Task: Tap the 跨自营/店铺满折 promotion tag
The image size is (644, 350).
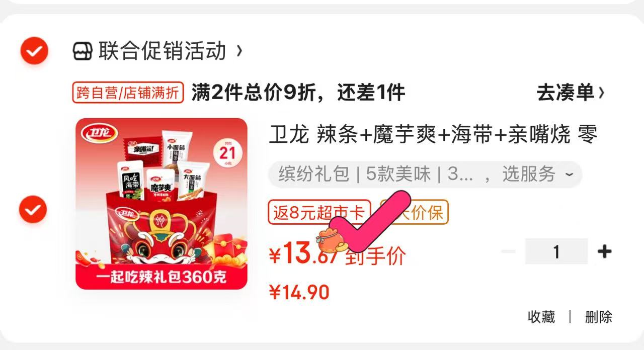Action: pyautogui.click(x=128, y=93)
